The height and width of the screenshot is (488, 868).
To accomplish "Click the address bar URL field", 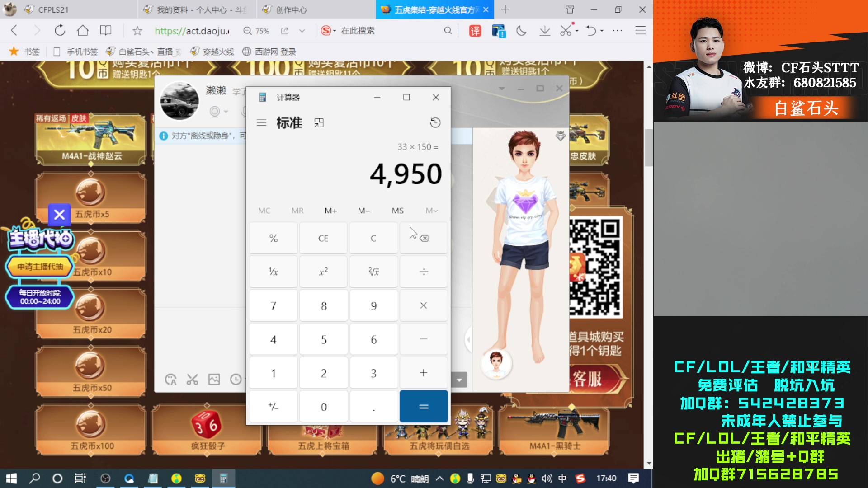I will tap(192, 31).
